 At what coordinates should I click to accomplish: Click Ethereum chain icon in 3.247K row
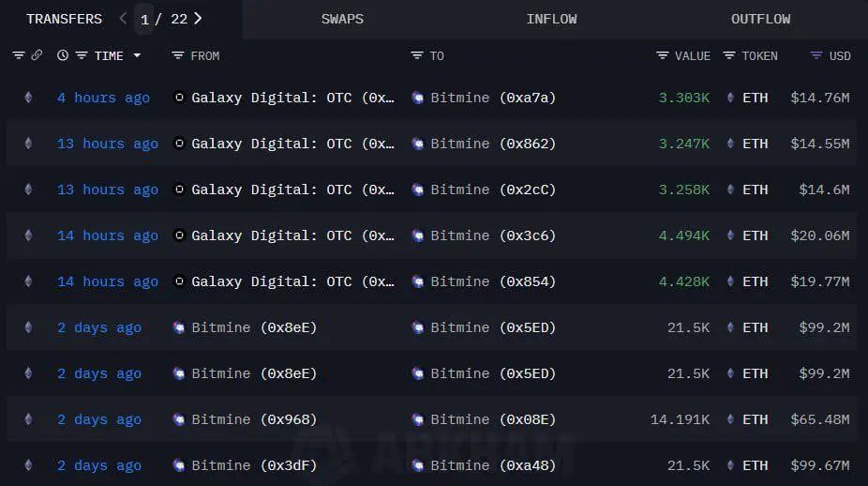coord(28,144)
